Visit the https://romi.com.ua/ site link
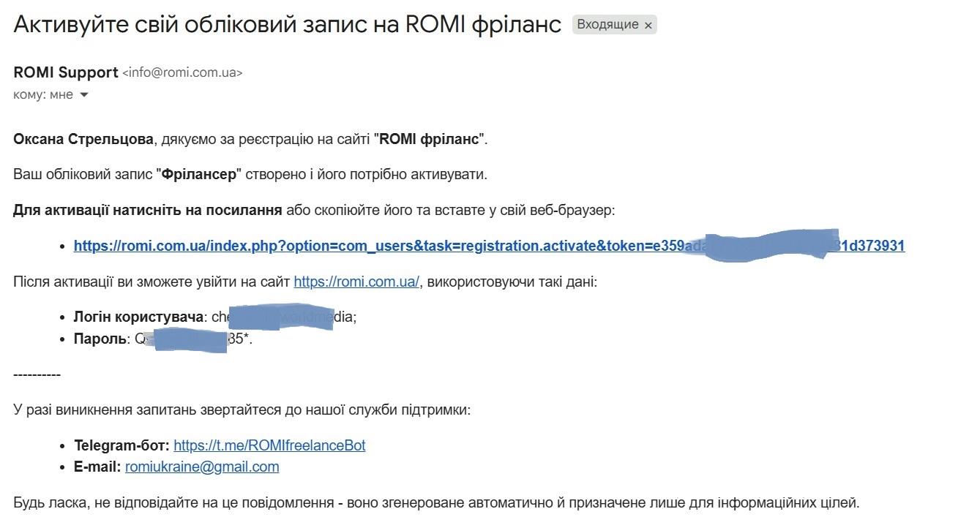 [x=356, y=282]
